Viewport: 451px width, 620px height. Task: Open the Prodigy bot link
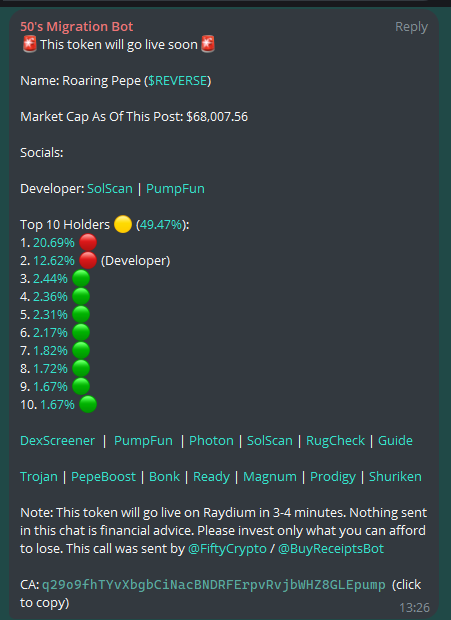coord(333,477)
